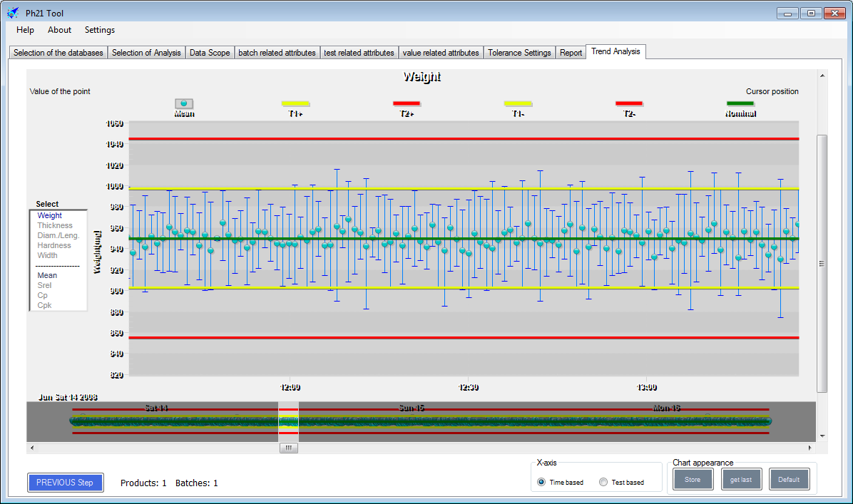Switch to the Tolerance Settings tab
Viewport: 853px width, 504px height.
[519, 53]
